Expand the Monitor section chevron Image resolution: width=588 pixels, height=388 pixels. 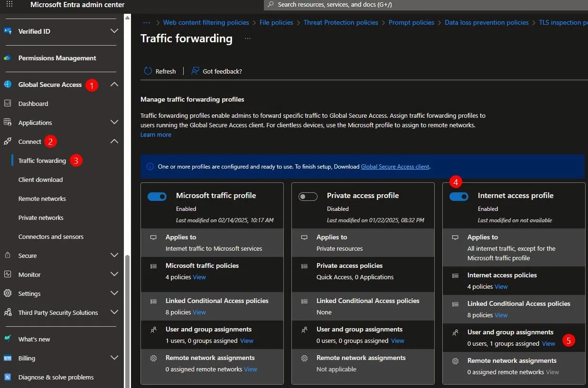(x=114, y=274)
